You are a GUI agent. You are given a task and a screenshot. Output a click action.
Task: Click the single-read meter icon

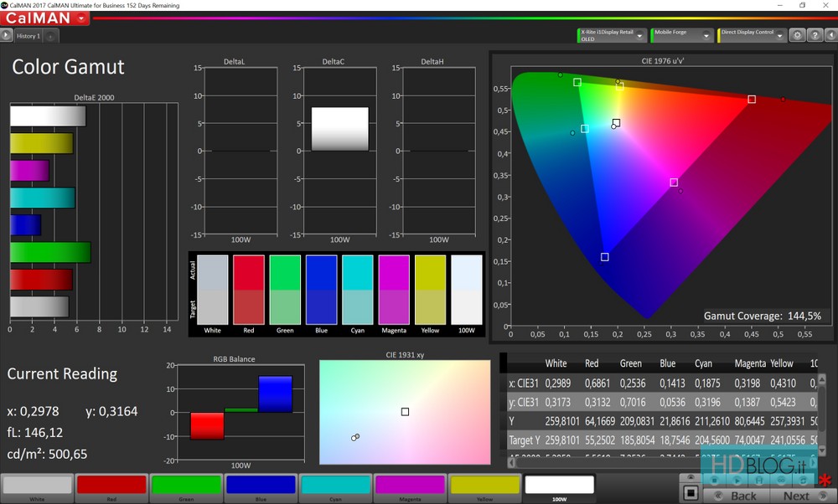pos(759,481)
